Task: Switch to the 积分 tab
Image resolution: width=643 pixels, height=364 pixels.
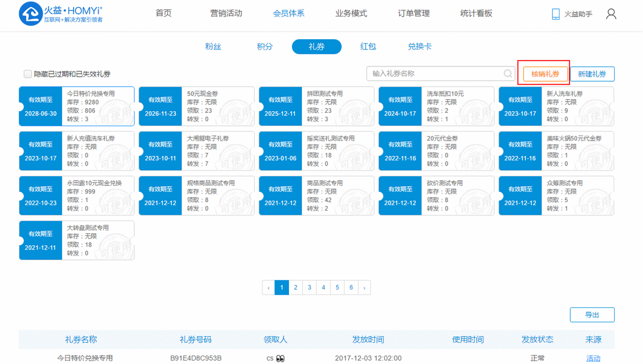Action: [265, 47]
